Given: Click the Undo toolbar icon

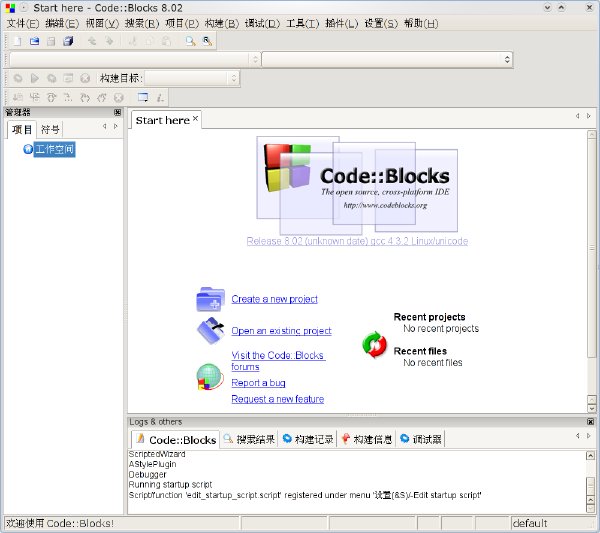Looking at the screenshot, I should pos(92,41).
